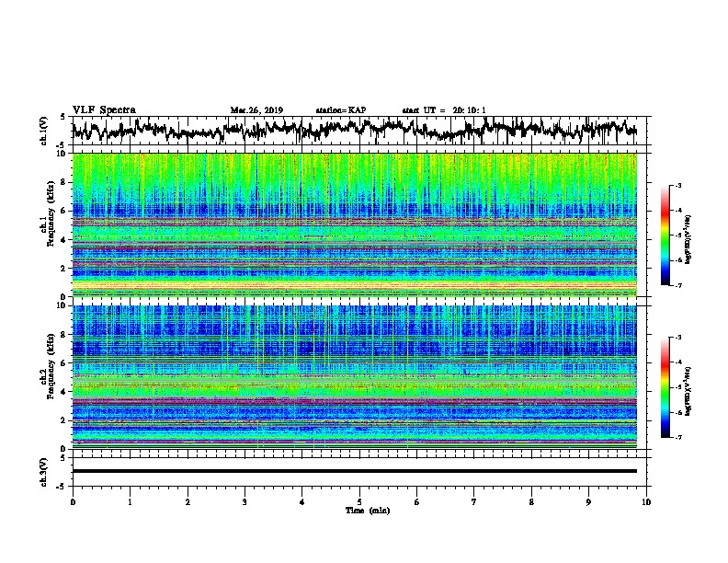Click the upper color scale bar beside ch.1
Image resolution: width=728 pixels, height=563 pixels.
665,236
